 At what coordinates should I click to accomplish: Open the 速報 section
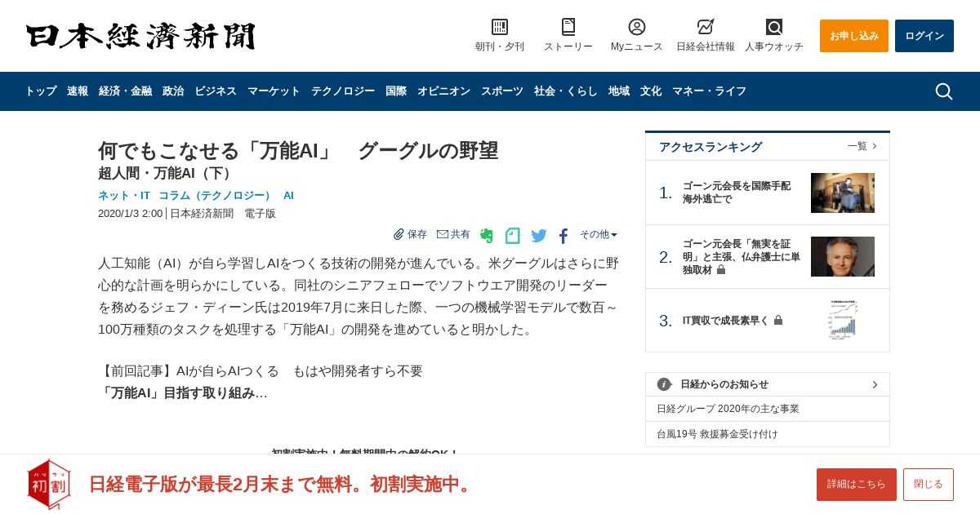coord(78,91)
